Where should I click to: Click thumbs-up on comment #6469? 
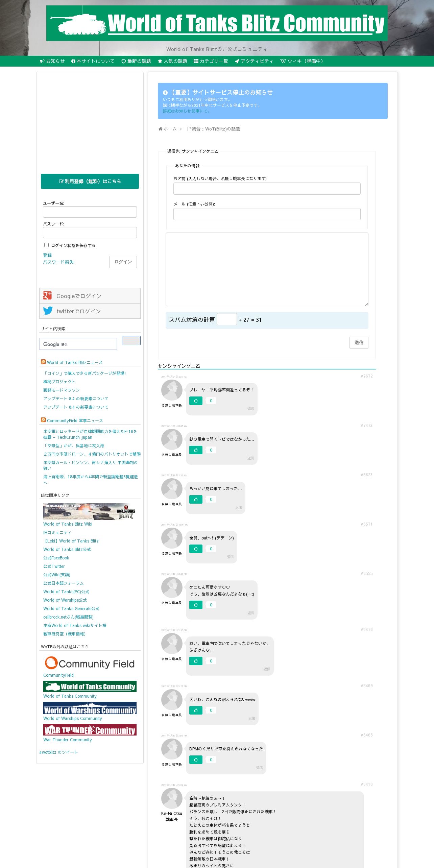[x=196, y=710]
